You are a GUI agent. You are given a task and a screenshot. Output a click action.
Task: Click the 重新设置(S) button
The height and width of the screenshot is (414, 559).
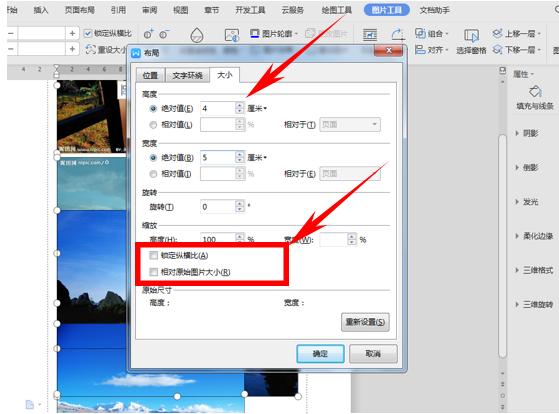click(365, 322)
